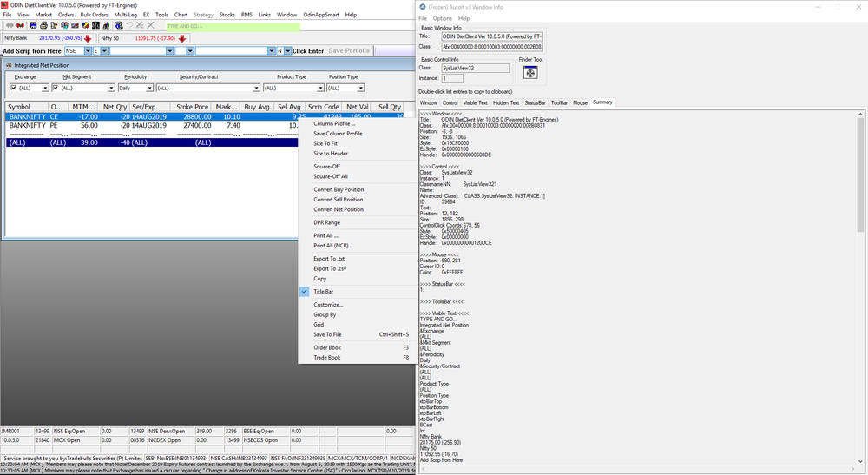The width and height of the screenshot is (868, 475).
Task: Click the TYPE AND GO green input field
Action: tap(233, 26)
